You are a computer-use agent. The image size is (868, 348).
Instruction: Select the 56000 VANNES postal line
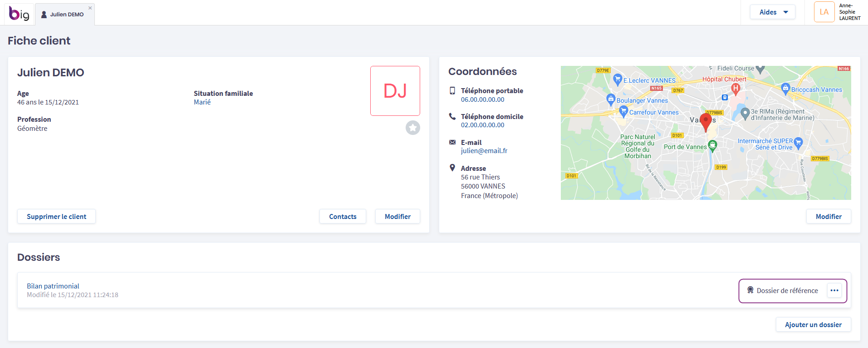tap(483, 186)
